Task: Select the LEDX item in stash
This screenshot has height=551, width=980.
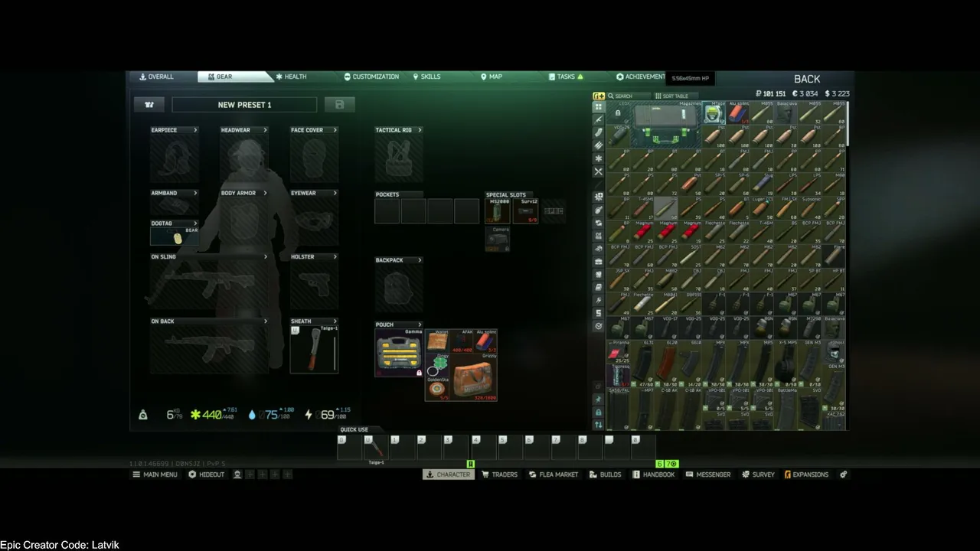Action: click(619, 113)
